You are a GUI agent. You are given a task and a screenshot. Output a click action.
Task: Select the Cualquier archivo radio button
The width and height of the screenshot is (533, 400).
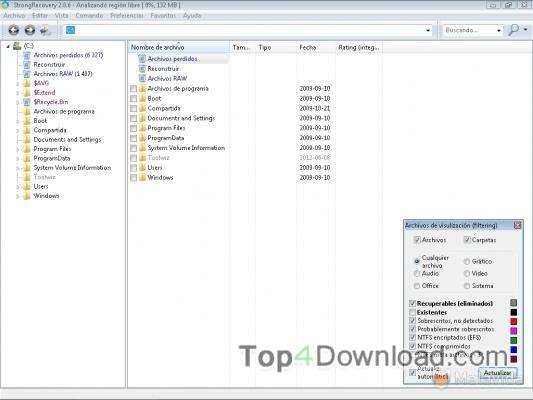pyautogui.click(x=417, y=261)
